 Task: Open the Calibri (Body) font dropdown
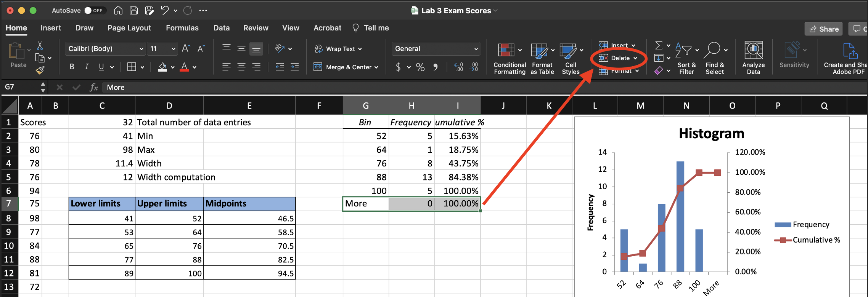tap(141, 49)
